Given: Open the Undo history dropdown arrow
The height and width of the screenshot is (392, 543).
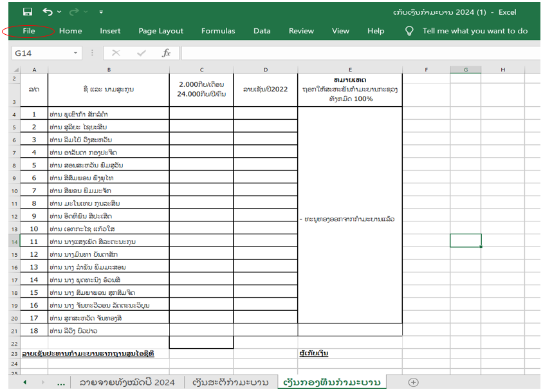Looking at the screenshot, I should [60, 12].
